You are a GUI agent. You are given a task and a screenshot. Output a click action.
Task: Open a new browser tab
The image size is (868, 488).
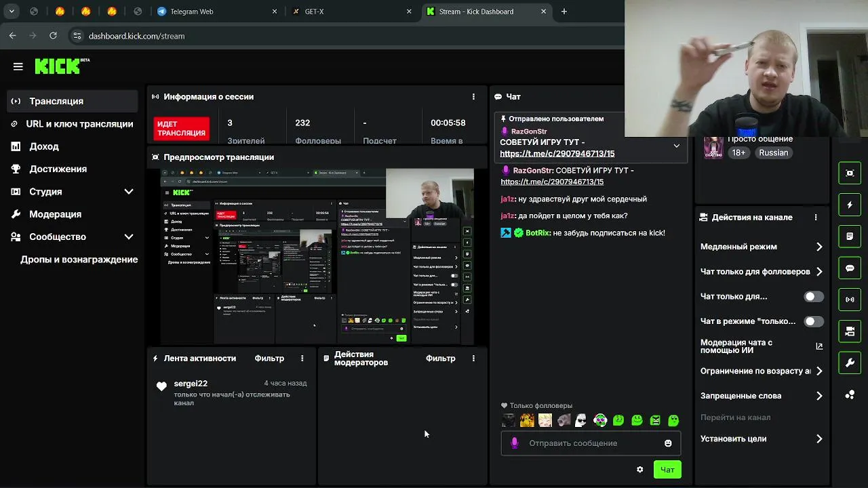(564, 12)
